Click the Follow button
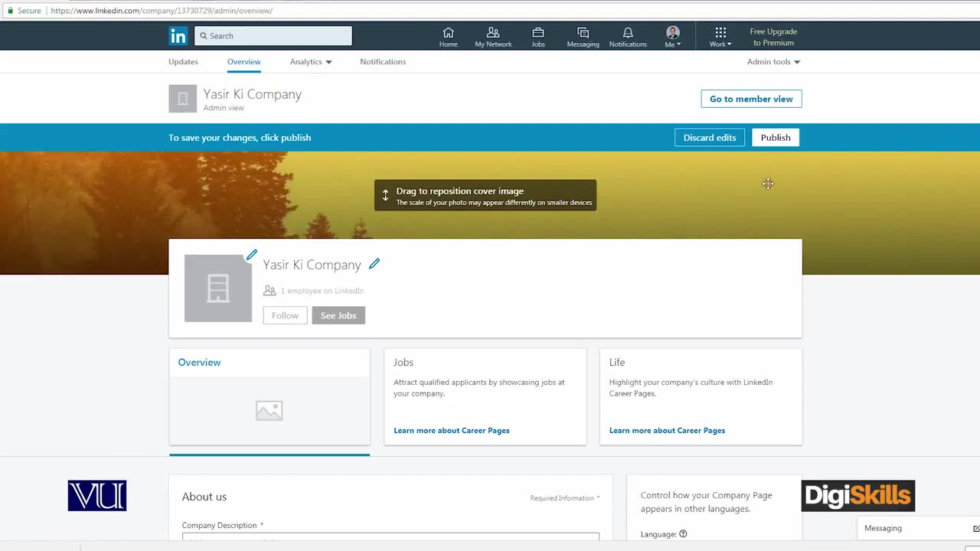 [x=285, y=315]
